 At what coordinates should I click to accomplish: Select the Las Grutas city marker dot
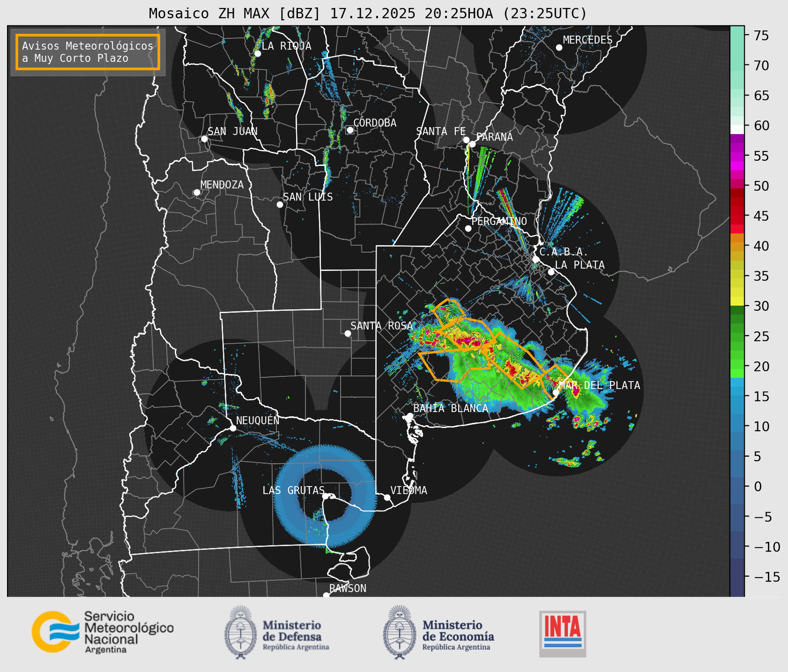tap(326, 496)
